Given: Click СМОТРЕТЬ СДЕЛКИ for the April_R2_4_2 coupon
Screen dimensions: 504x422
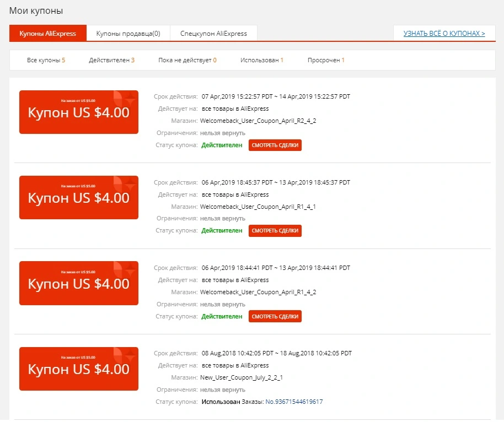Looking at the screenshot, I should [275, 145].
